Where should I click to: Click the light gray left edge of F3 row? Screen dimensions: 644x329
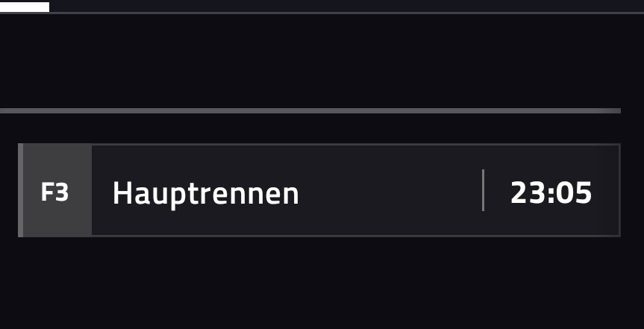coord(20,190)
